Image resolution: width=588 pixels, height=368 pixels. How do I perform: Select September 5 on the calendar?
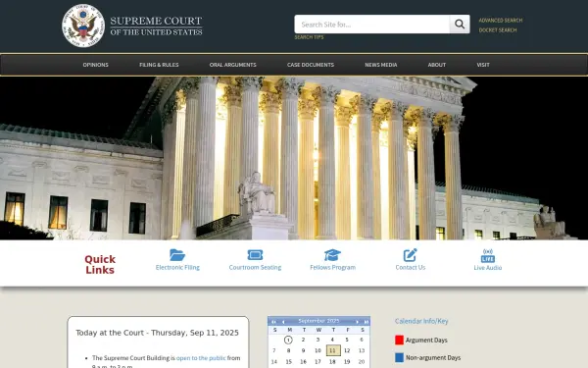tap(347, 340)
